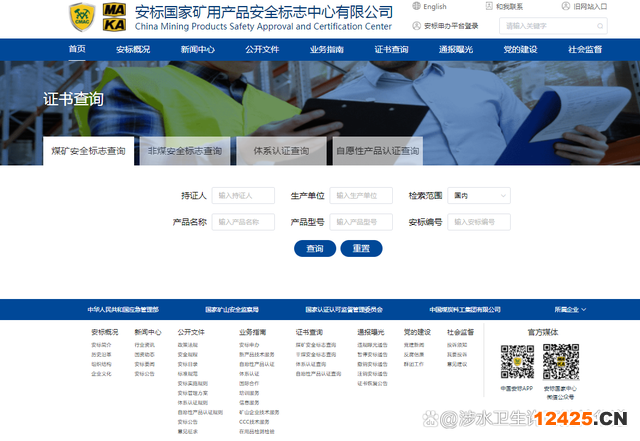This screenshot has height=441, width=640.
Task: Select the 煤矿安全标志查询 tab
Action: pos(88,151)
